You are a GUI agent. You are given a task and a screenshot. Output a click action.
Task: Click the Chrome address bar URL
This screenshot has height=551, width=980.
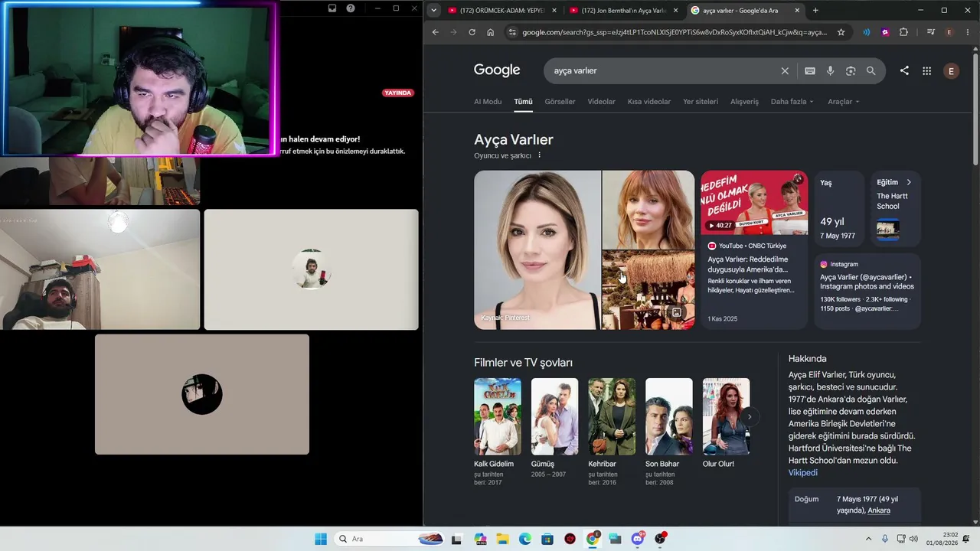click(675, 32)
